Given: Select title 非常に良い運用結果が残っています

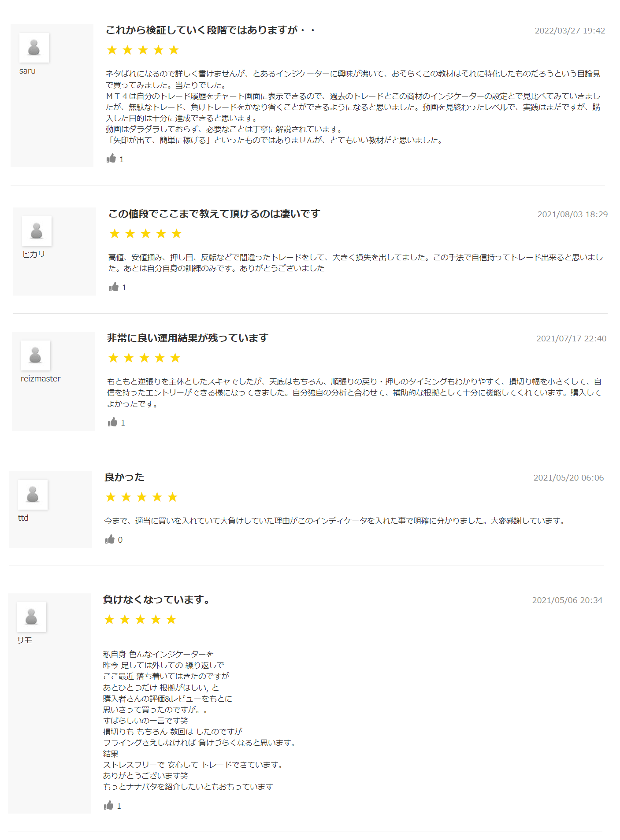Looking at the screenshot, I should coord(188,338).
